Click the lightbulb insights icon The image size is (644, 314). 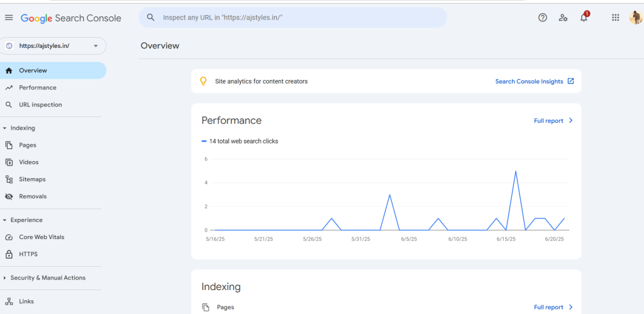coord(203,81)
